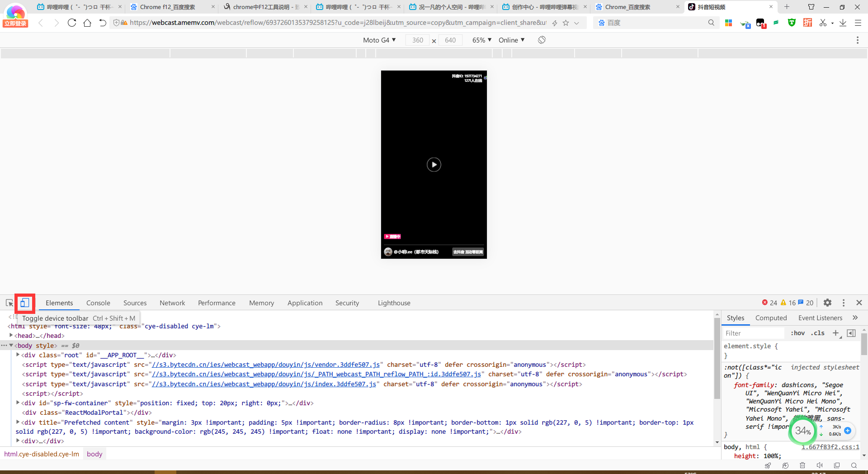Image resolution: width=868 pixels, height=474 pixels.
Task: Switch to the Network tab
Action: [x=172, y=303]
